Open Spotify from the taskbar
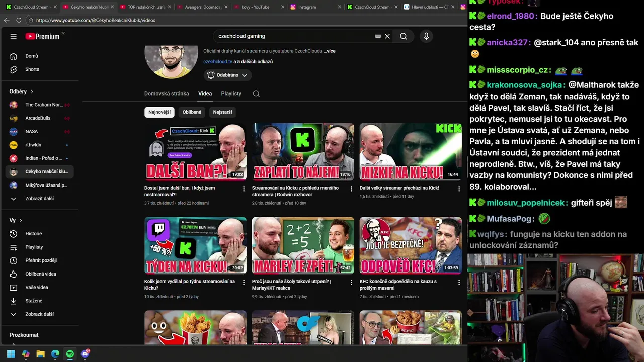Image resolution: width=644 pixels, height=362 pixels. [70, 354]
